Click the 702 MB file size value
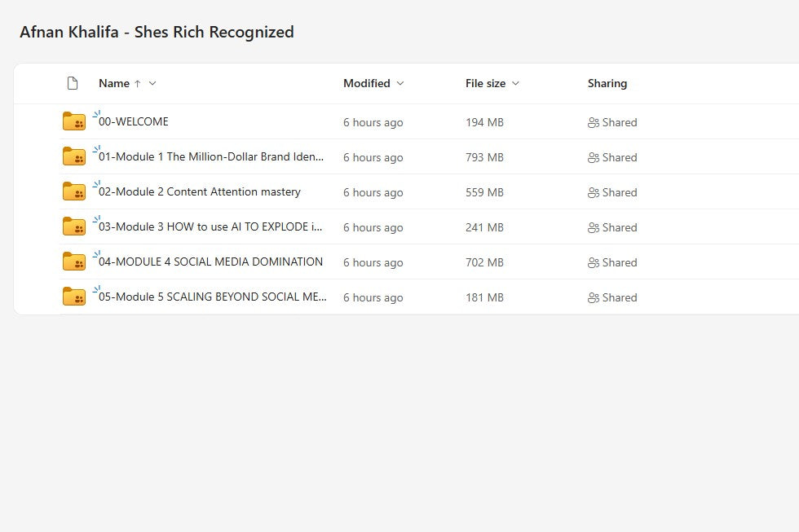The height and width of the screenshot is (532, 799). point(484,262)
